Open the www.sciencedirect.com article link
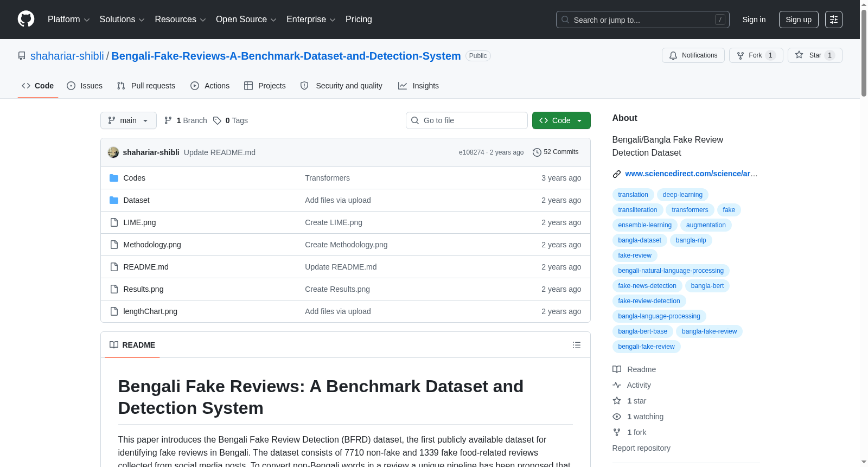This screenshot has width=868, height=467. tap(691, 174)
